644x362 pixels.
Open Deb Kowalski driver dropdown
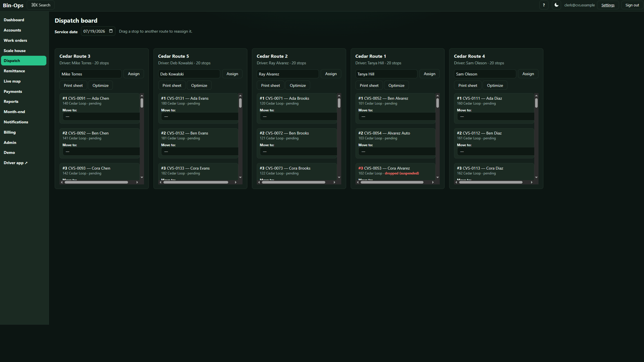tap(189, 74)
